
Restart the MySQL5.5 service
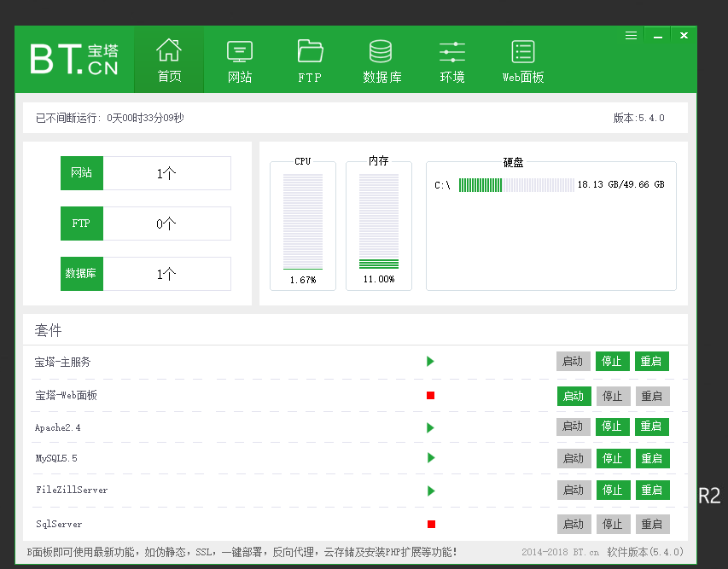652,459
